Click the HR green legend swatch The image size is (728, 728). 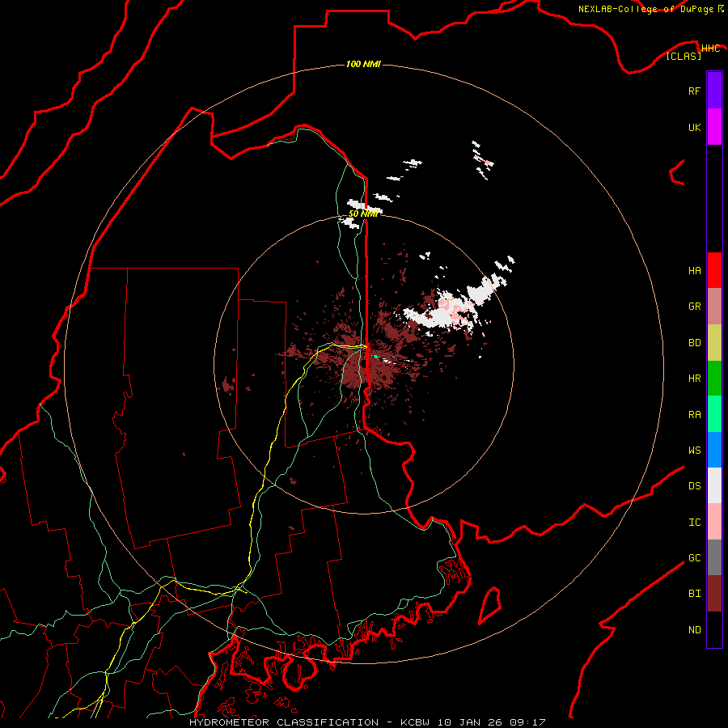(x=714, y=378)
